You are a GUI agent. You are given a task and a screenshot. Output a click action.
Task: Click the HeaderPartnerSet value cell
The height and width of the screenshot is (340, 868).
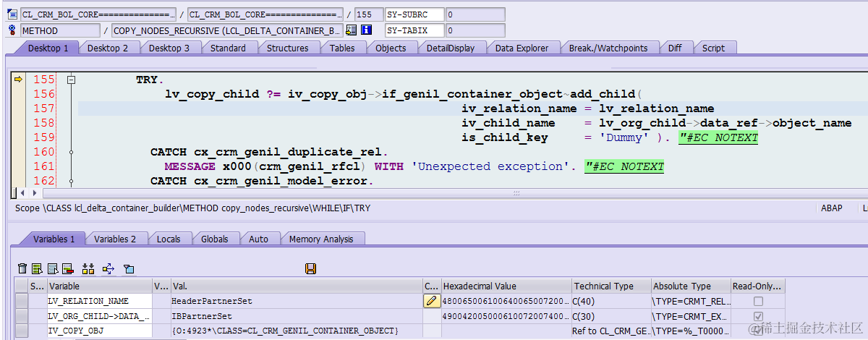[296, 301]
